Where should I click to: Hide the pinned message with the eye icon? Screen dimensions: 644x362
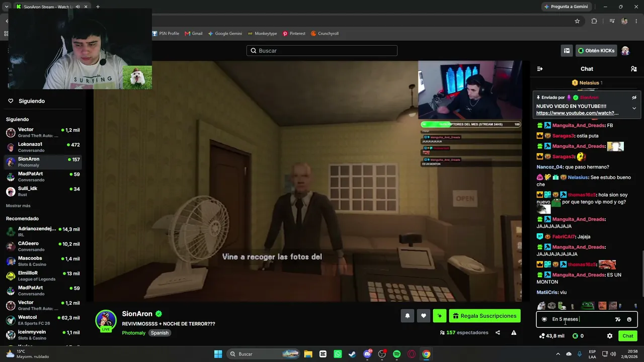[634, 98]
